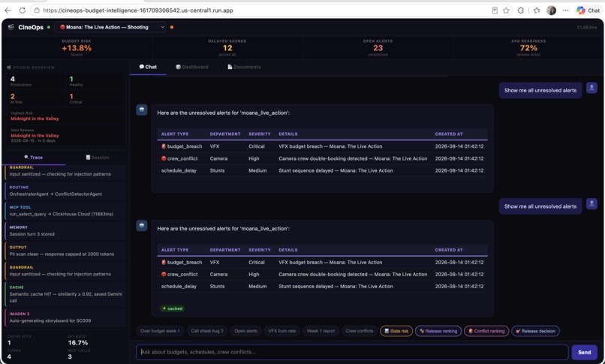This screenshot has height=364, width=605.
Task: Click crew_conflict red icon in first table
Action: point(164,158)
